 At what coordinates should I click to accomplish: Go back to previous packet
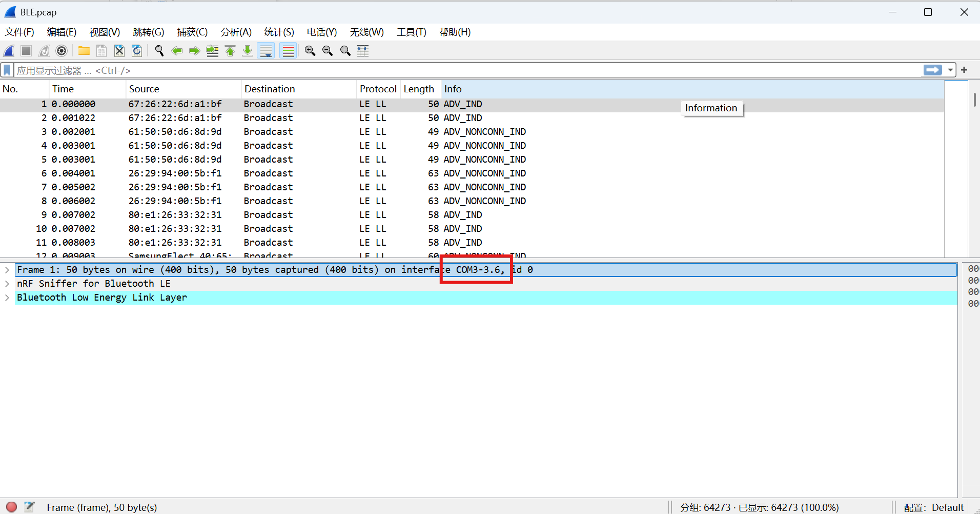[x=177, y=51]
